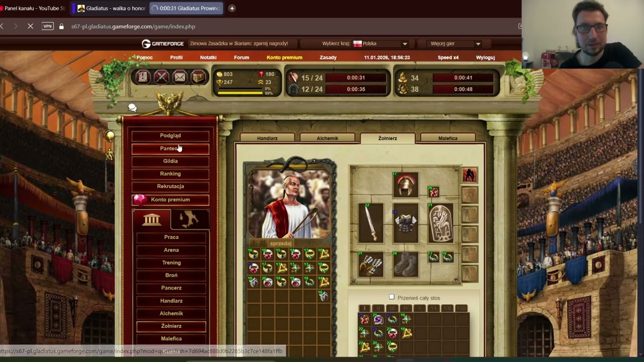The width and height of the screenshot is (644, 362).
Task: Go to Malefica in the side menu
Action: click(171, 338)
